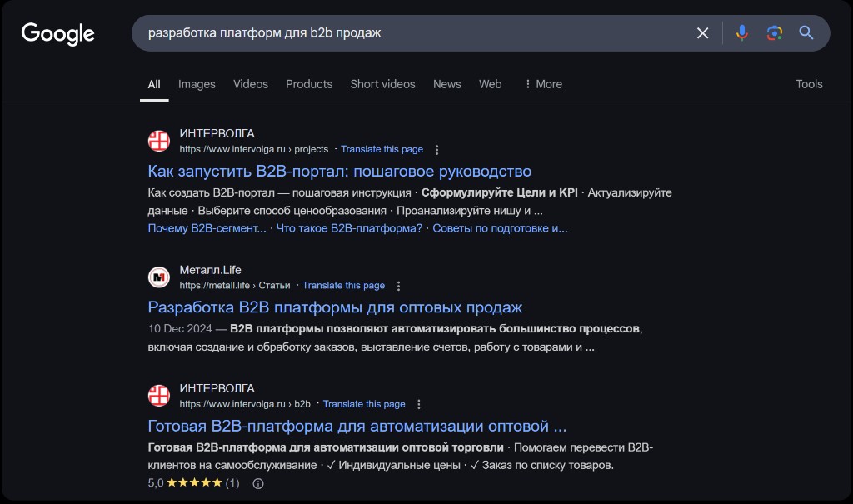Open sitelink 'Советы по подготовке и...'
Viewport: 853px width, 504px height.
point(500,228)
